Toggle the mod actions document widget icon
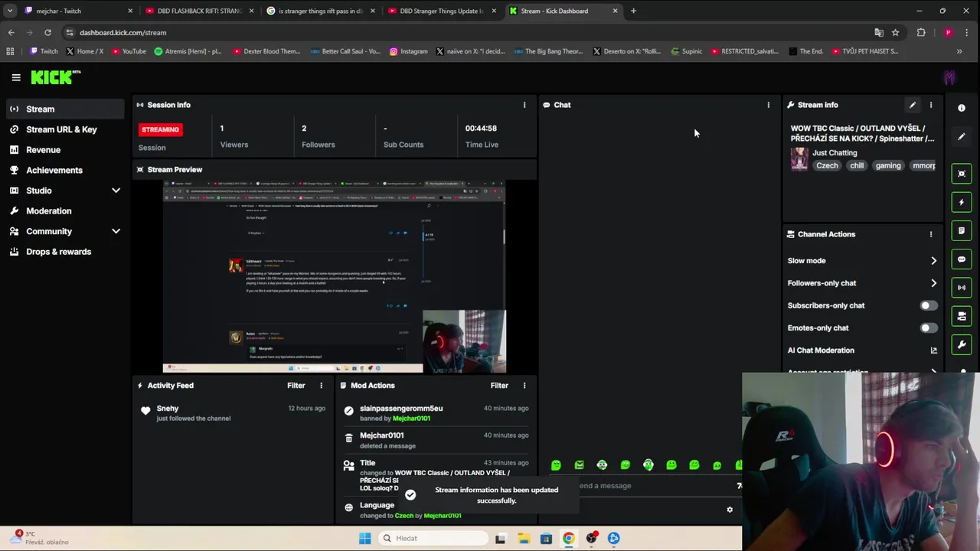Image resolution: width=980 pixels, height=551 pixels. [962, 230]
